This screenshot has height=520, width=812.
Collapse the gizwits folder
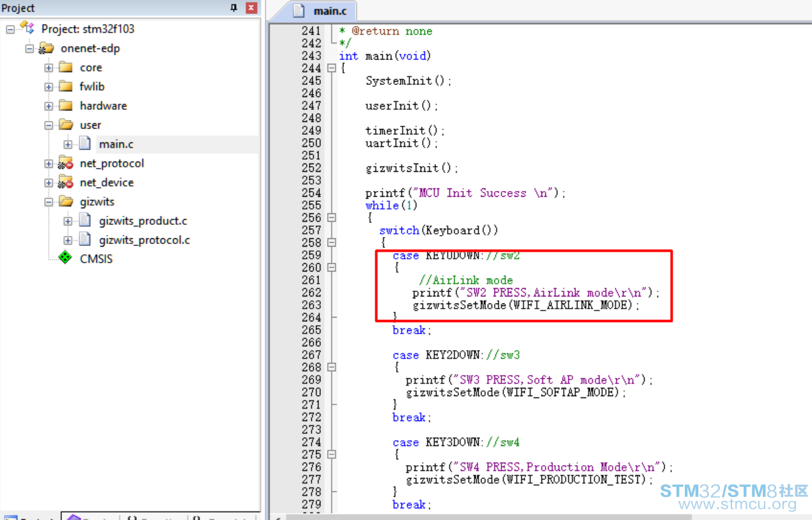[x=49, y=202]
